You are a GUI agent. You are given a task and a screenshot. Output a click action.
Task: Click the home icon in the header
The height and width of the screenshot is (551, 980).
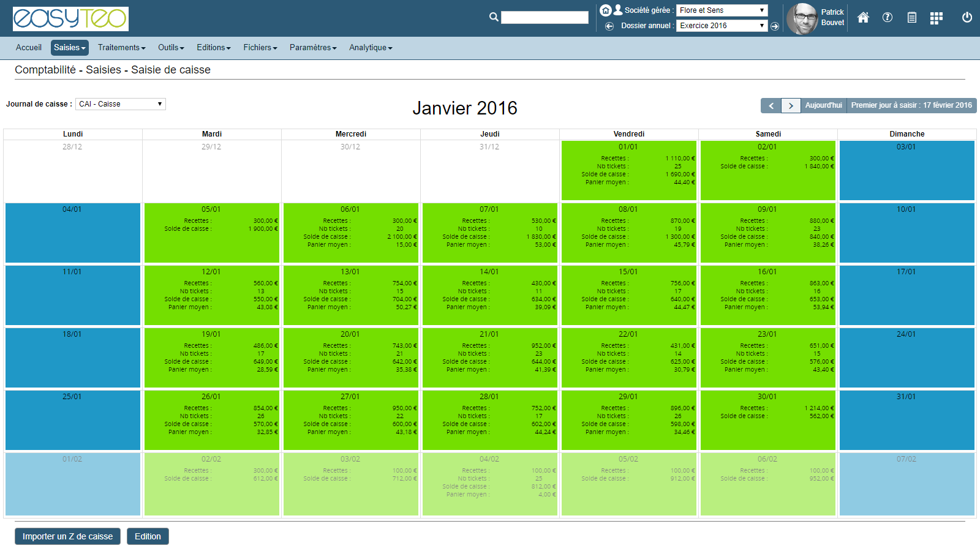[x=863, y=18]
